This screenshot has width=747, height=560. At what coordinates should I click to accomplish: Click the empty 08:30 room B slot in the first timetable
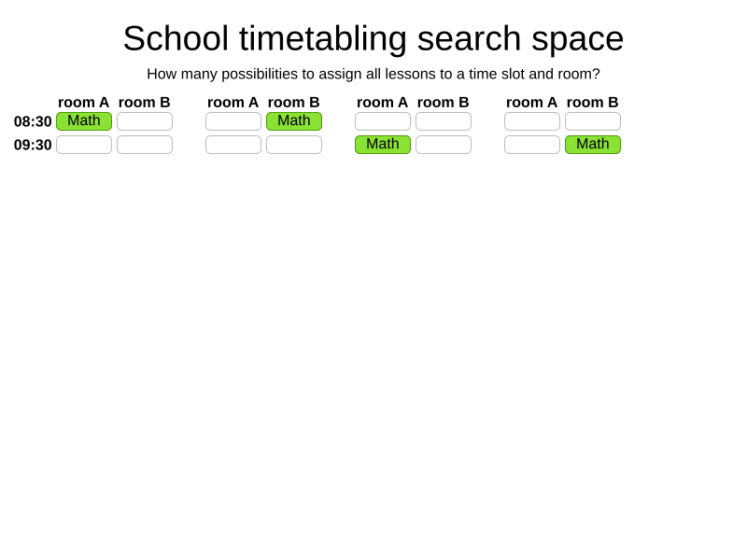[x=145, y=121]
